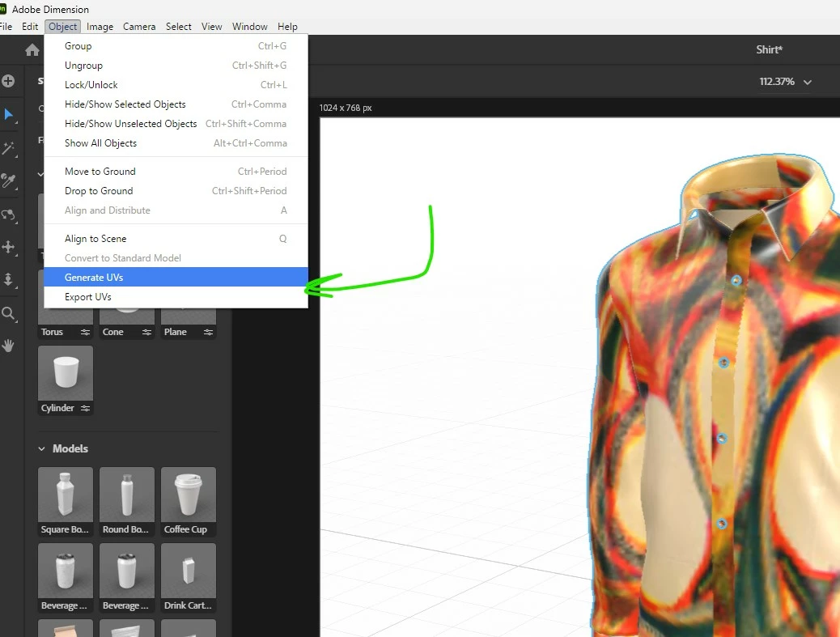
Task: Open the Select menu
Action: 178,27
